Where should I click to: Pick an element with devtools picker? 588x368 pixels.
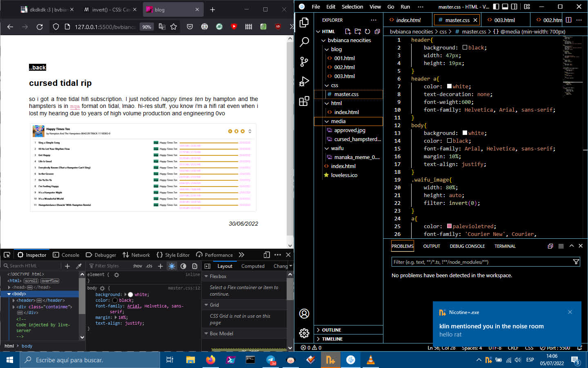tap(7, 255)
